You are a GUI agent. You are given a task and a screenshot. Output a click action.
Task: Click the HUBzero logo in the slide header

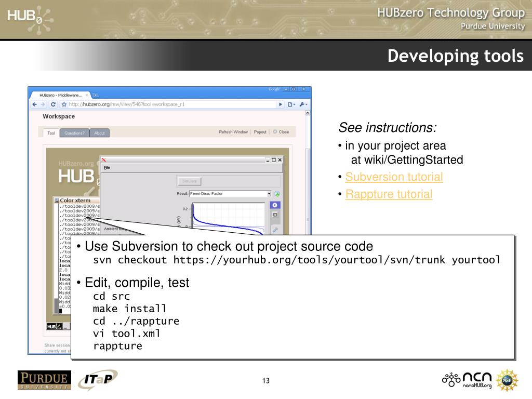click(31, 20)
